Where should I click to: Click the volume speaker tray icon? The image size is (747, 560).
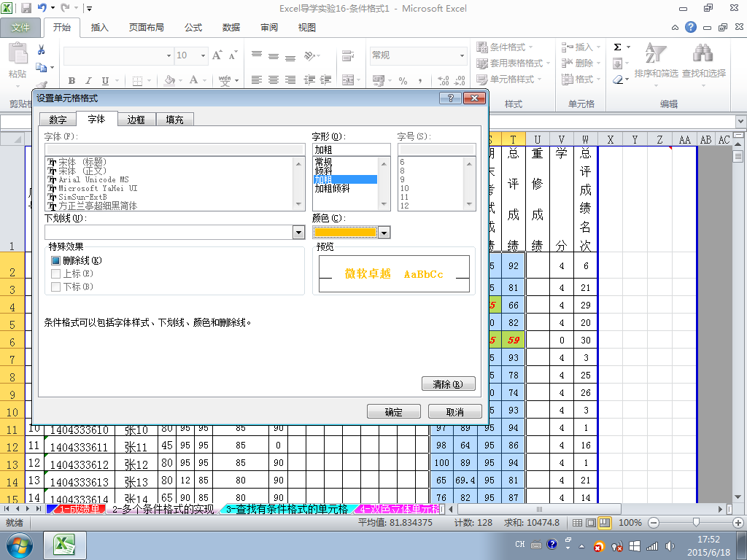point(670,545)
